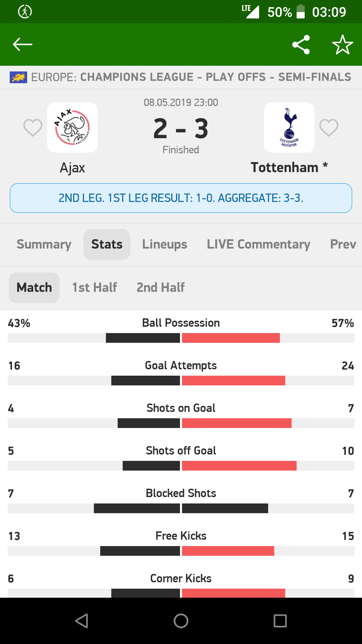This screenshot has width=362, height=644.
Task: Select the 2nd Half stats filter
Action: pos(161,287)
